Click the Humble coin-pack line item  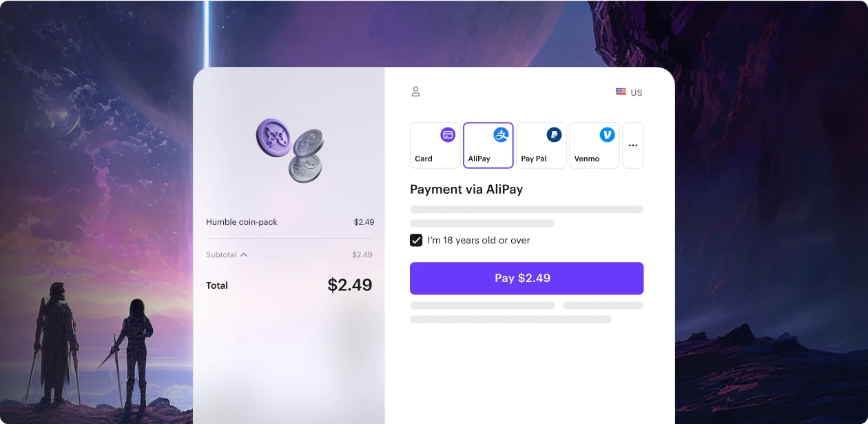coord(290,222)
